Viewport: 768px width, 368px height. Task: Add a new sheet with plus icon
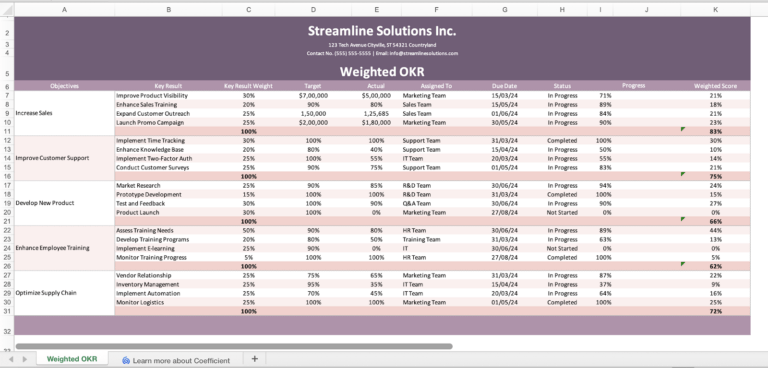[x=254, y=359]
